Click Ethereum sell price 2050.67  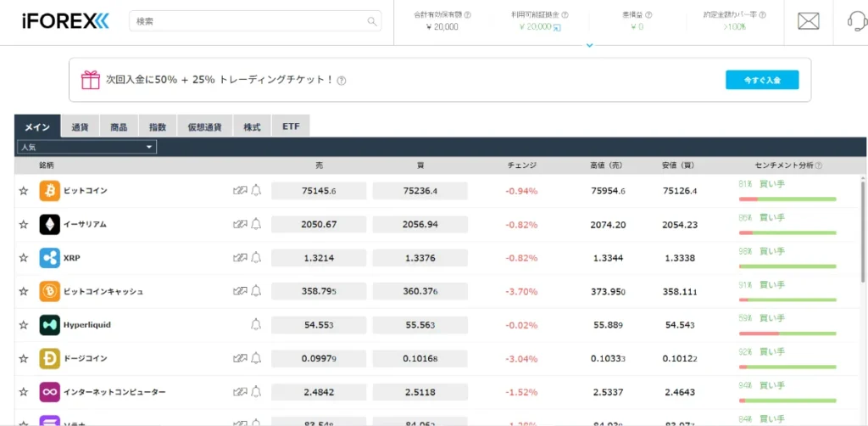pos(319,224)
